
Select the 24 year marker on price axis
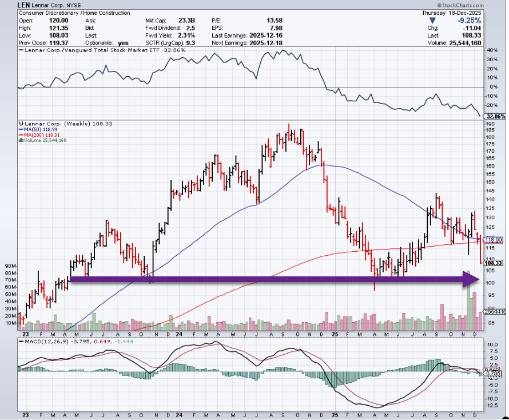pos(179,334)
